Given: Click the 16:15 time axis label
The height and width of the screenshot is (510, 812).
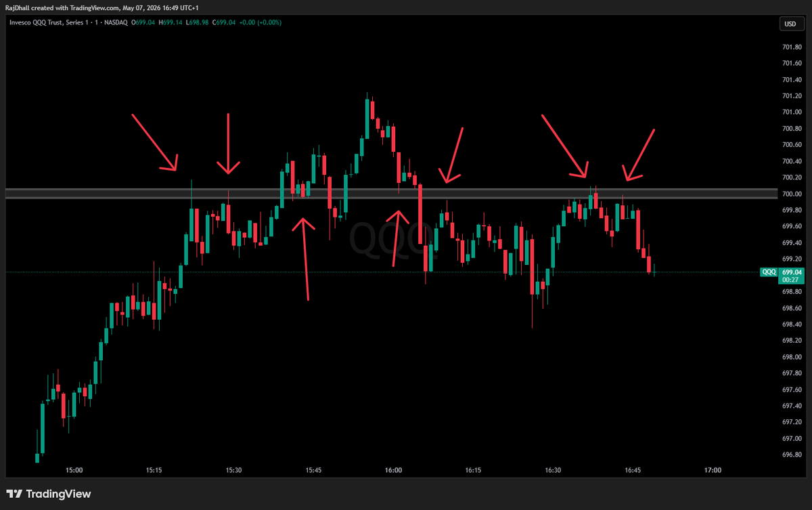Looking at the screenshot, I should coord(474,470).
